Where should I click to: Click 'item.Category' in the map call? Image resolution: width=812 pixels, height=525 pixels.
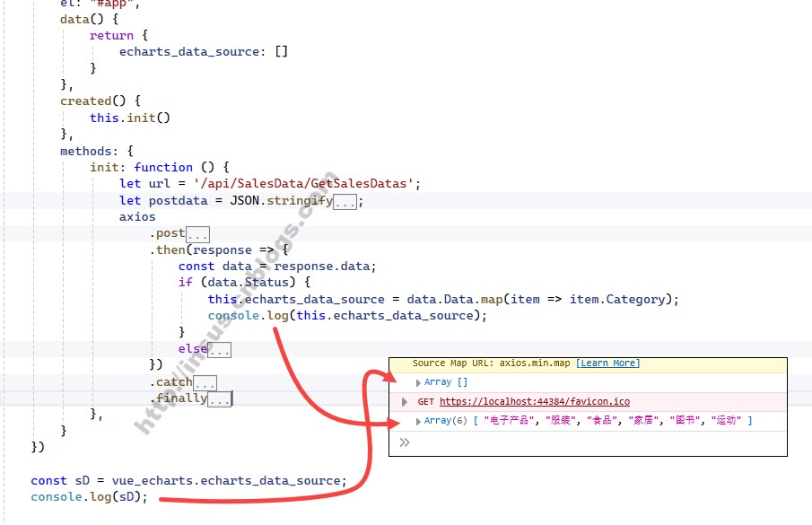coord(617,300)
